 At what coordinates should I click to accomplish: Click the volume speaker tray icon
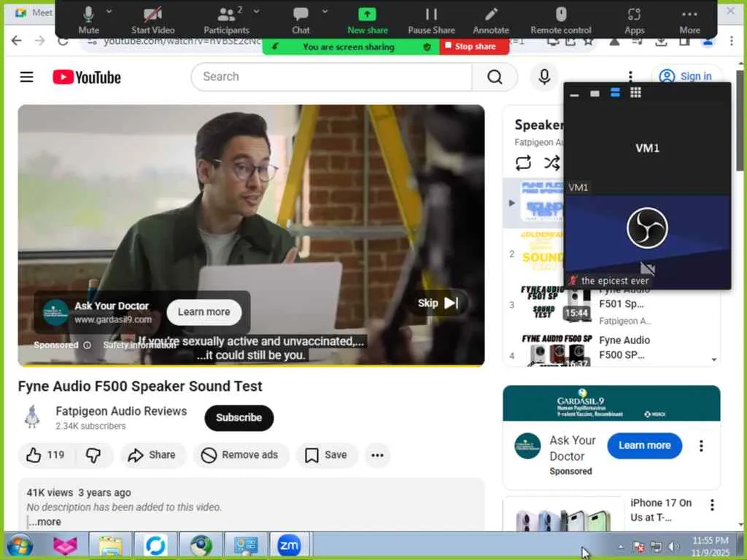(673, 547)
